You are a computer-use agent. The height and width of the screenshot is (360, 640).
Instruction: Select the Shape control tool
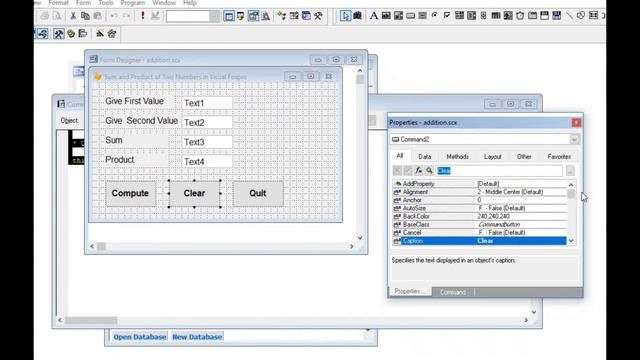click(x=581, y=16)
